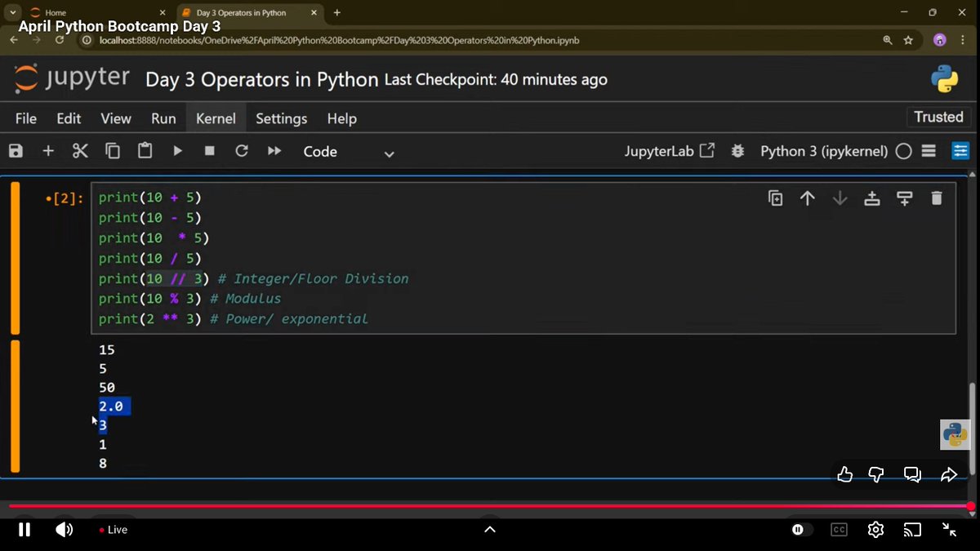Enable the debugger bug icon
This screenshot has width=980, height=551.
(738, 151)
